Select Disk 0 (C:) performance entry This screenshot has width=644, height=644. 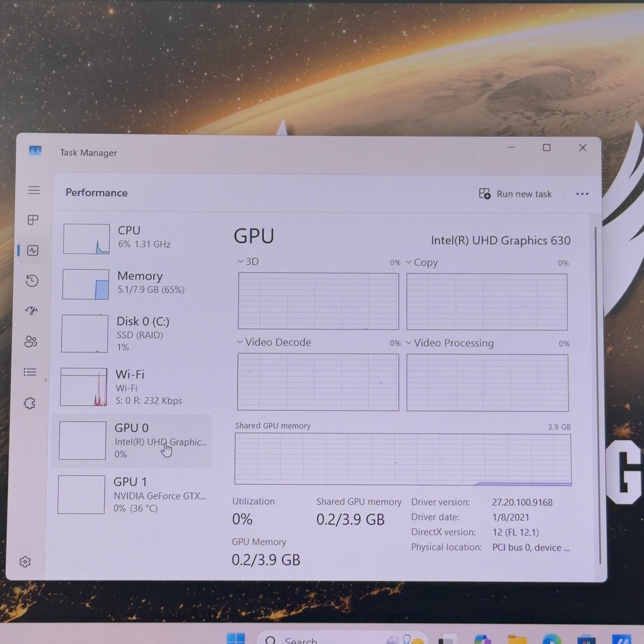point(131,333)
